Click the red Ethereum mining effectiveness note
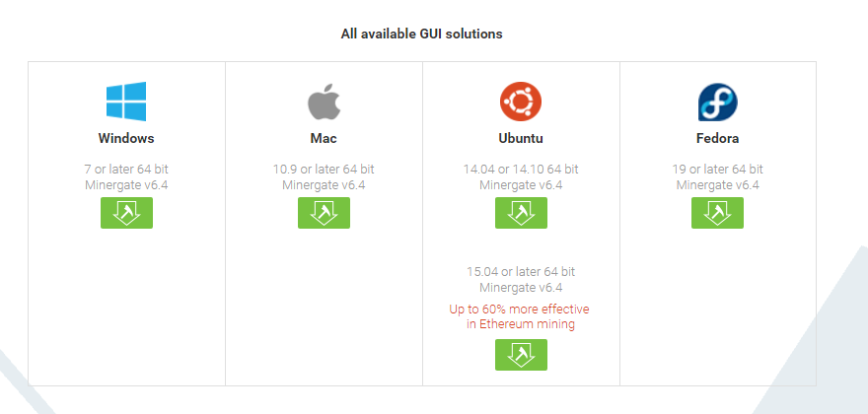Image resolution: width=868 pixels, height=414 pixels. click(520, 316)
